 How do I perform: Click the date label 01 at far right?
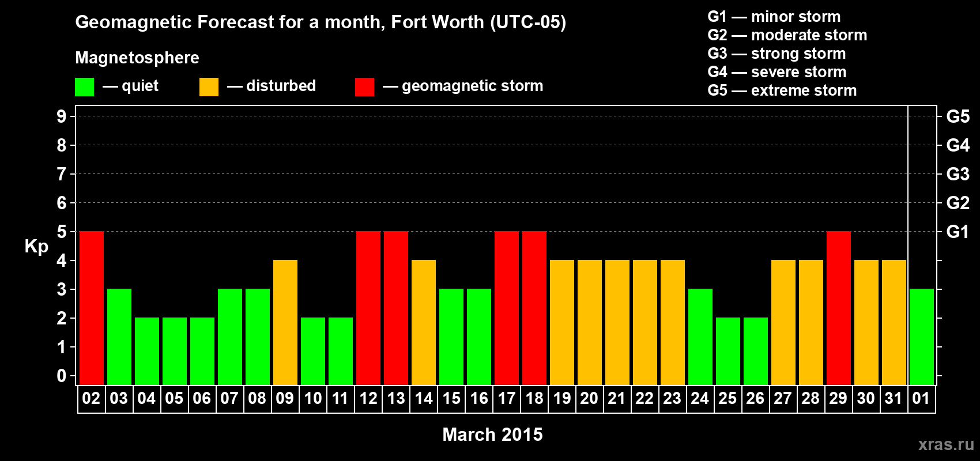[921, 399]
